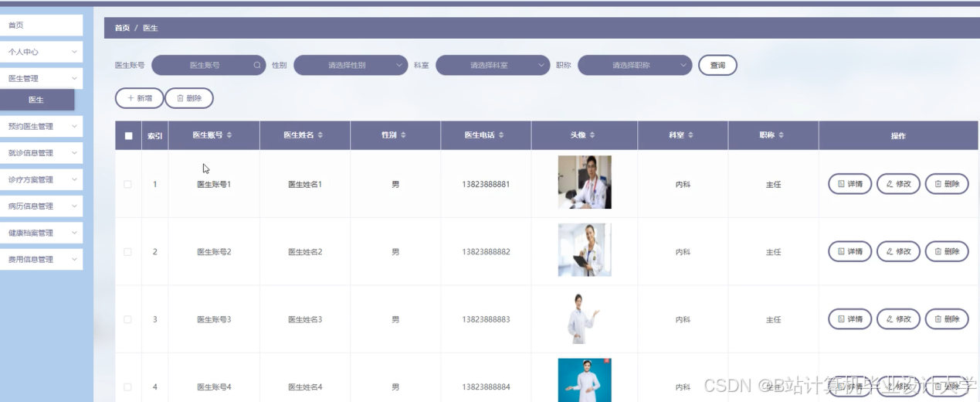
Task: Sort by 医生电话 column arrows
Action: point(501,135)
